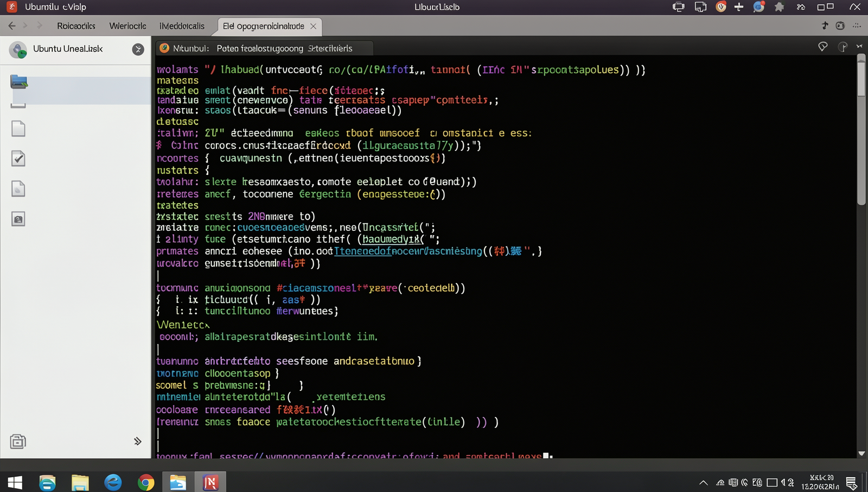
Task: Click the app logo icon in the title bar
Action: coord(11,7)
